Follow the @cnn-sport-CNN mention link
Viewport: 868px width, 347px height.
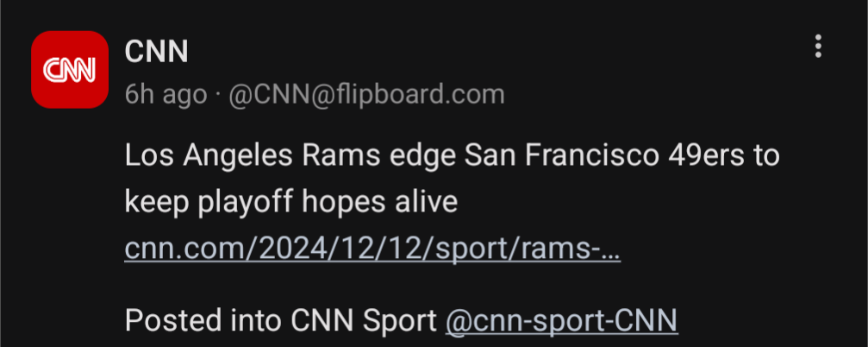click(561, 321)
